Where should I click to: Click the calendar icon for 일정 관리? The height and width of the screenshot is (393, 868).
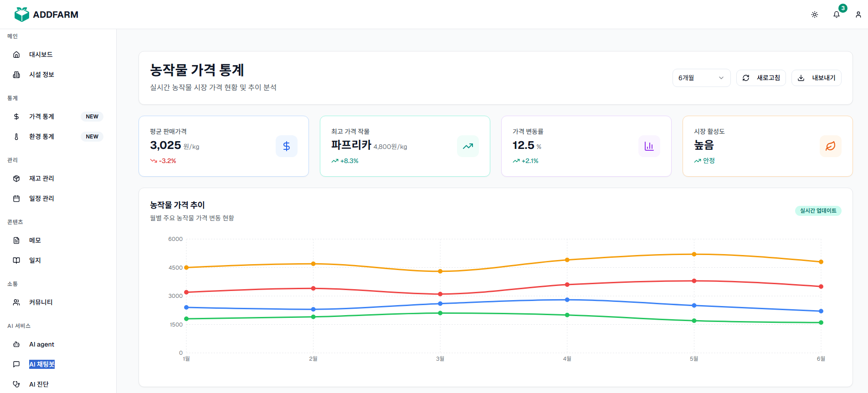pos(16,199)
